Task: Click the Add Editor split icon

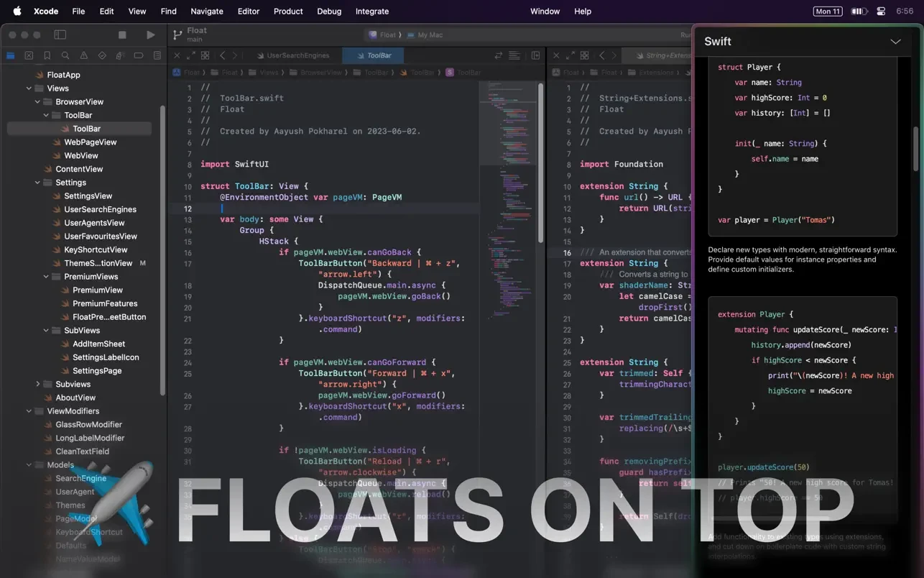Action: [535, 55]
